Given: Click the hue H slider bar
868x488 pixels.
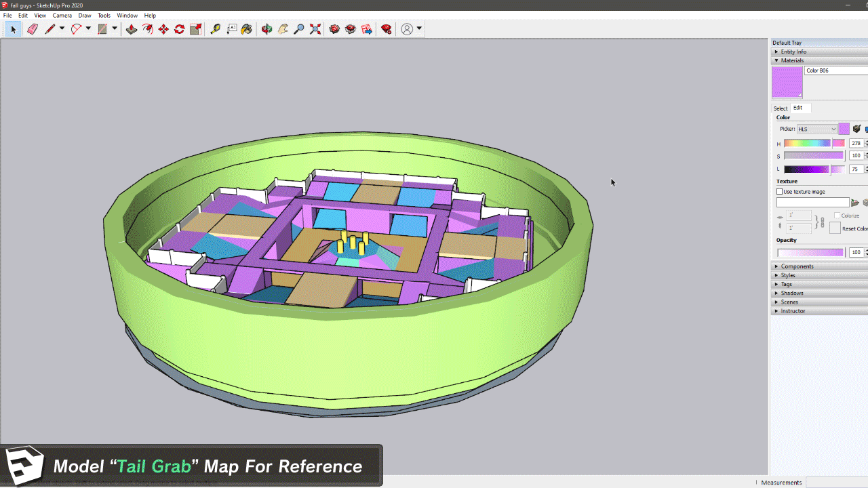Looking at the screenshot, I should [x=807, y=143].
